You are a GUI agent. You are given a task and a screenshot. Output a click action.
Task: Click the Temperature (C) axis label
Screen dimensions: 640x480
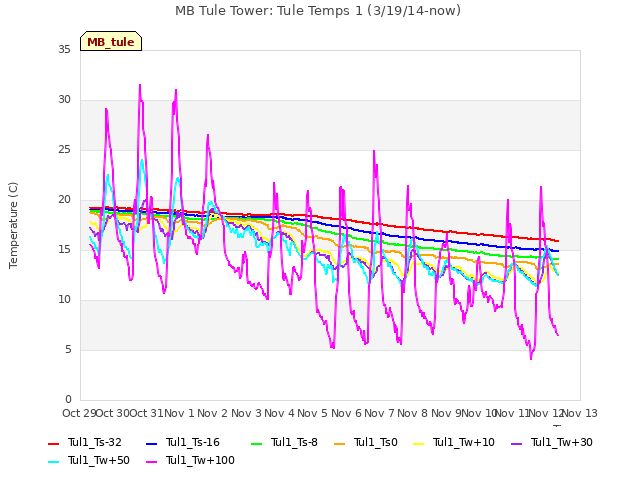pyautogui.click(x=13, y=225)
